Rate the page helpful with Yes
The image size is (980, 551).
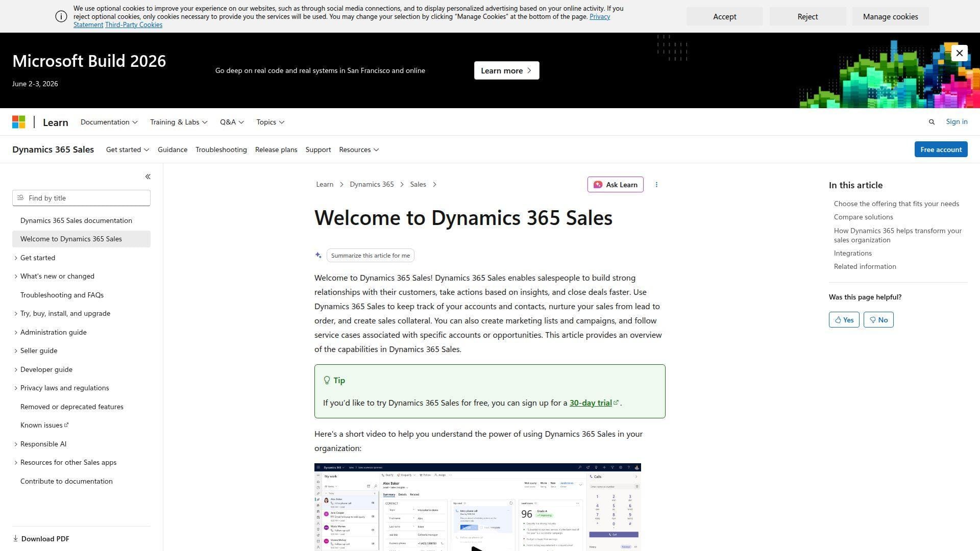tap(844, 320)
